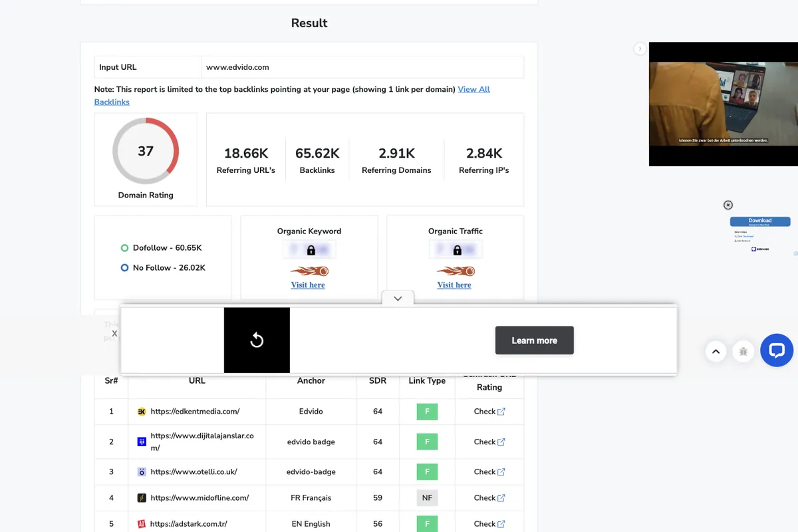Collapse the banner ad with down chevron
This screenshot has height=532, width=798.
pos(398,299)
